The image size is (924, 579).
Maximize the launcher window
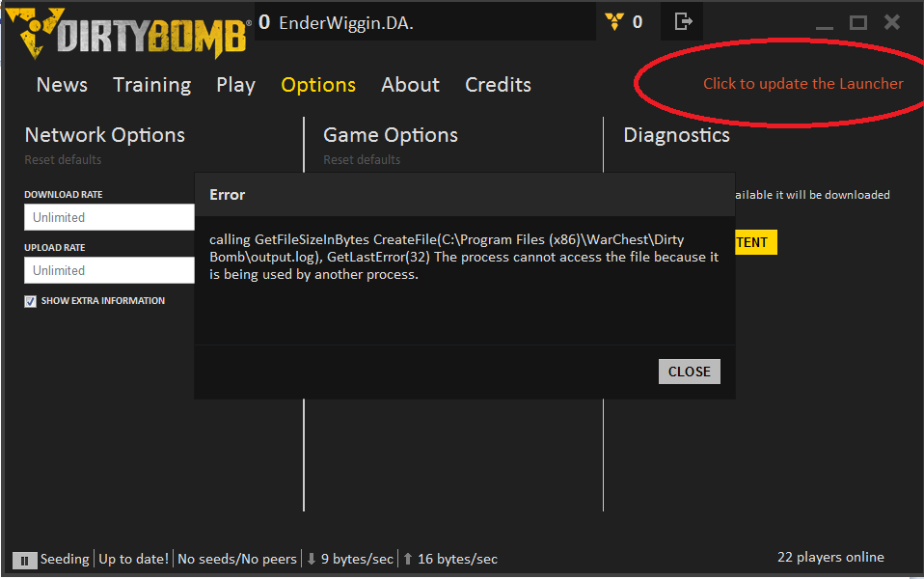[857, 22]
